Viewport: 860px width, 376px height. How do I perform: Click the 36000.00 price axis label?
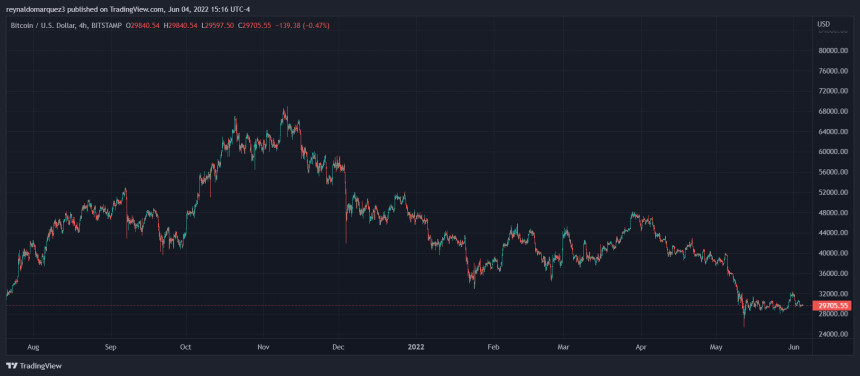click(833, 274)
